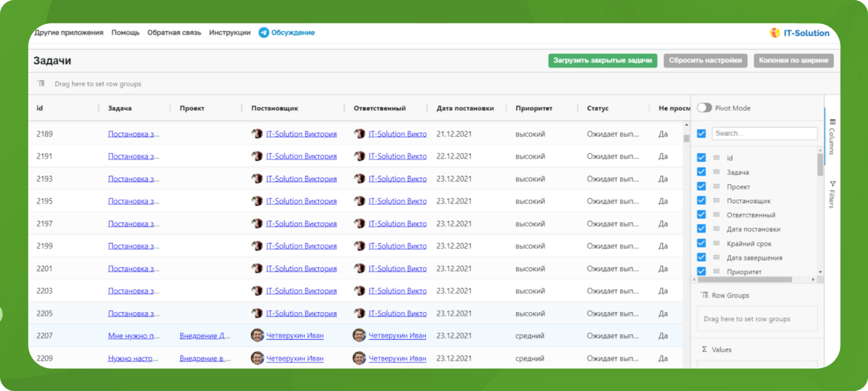Click the Колонки по ширине button
The height and width of the screenshot is (391, 868).
(794, 61)
